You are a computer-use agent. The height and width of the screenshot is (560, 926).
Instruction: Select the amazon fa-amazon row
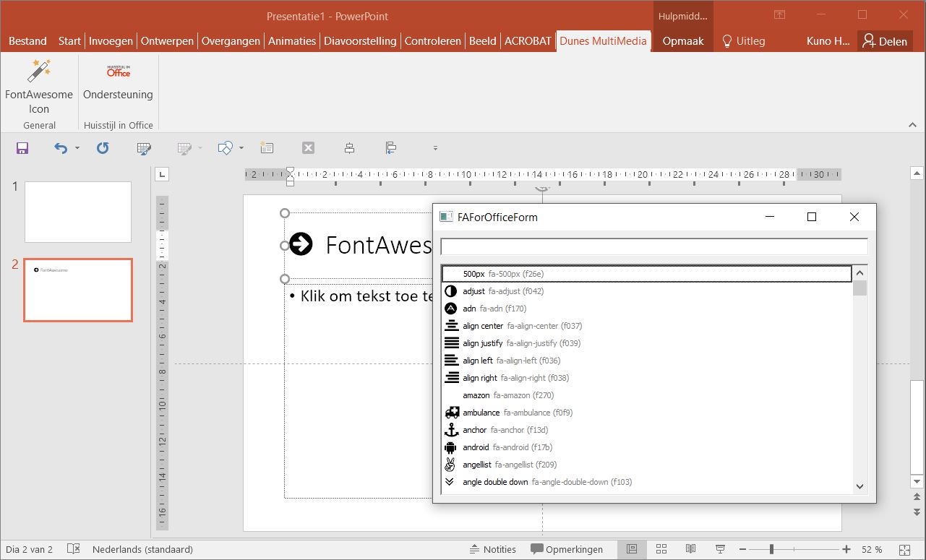(646, 395)
